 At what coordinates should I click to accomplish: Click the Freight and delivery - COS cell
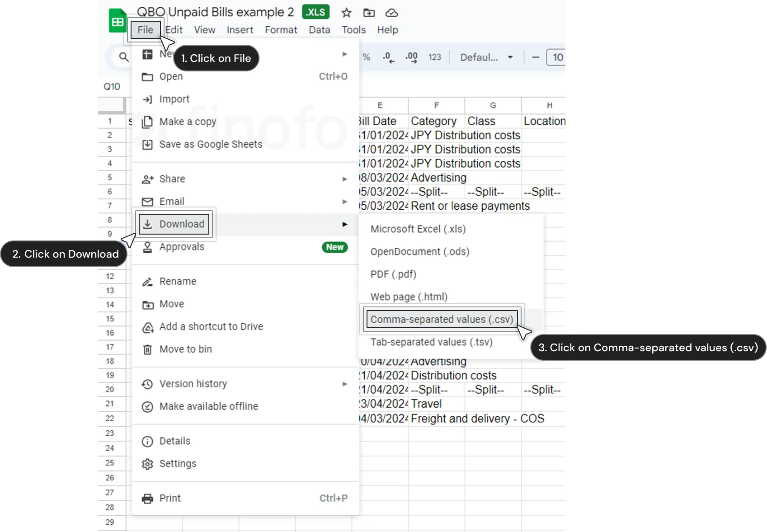pos(477,419)
